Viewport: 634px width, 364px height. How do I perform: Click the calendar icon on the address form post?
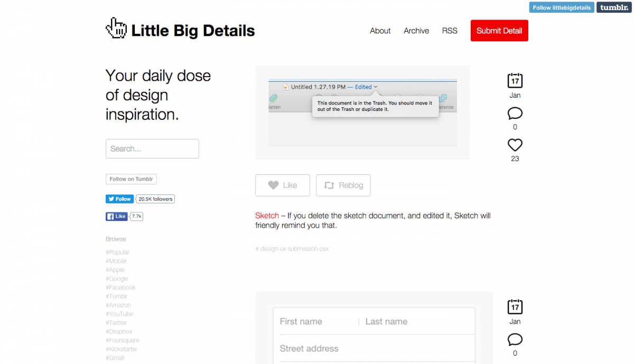[515, 308]
